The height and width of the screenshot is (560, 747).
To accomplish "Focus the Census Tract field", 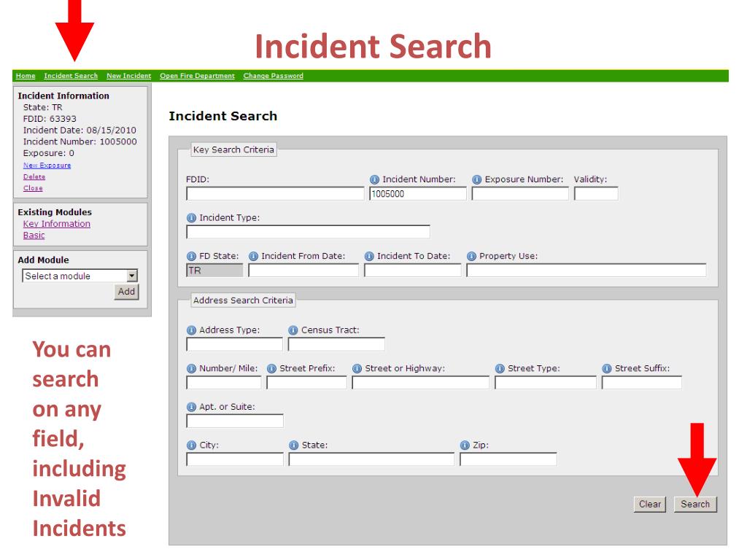I will click(336, 344).
